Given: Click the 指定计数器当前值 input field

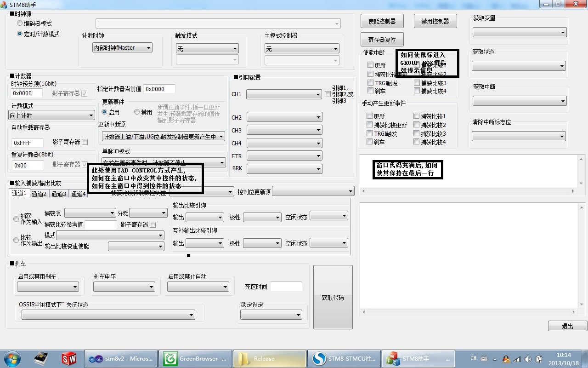Looking at the screenshot, I should pos(159,89).
